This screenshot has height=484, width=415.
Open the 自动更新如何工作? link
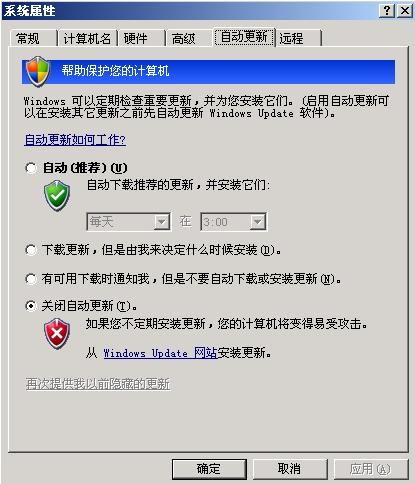coord(75,140)
